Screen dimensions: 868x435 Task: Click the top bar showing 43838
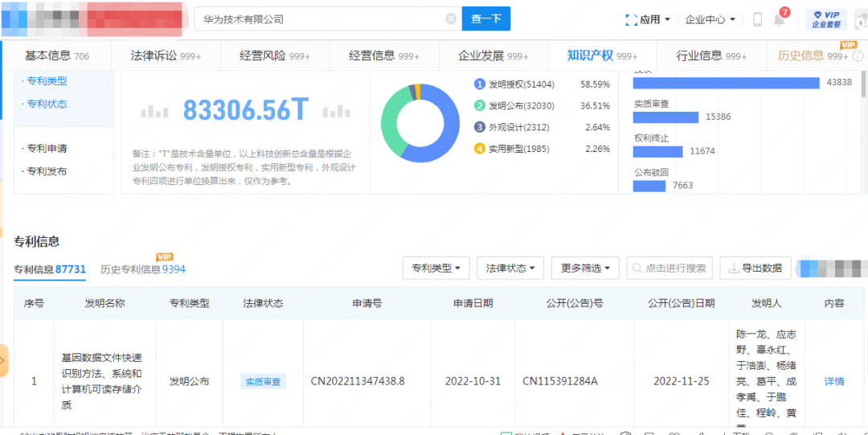[727, 83]
